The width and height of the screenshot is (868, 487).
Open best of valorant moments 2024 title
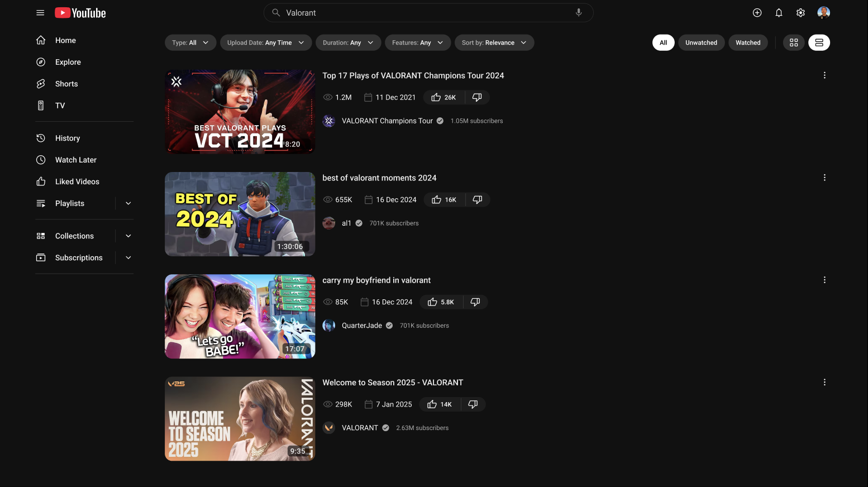tap(379, 178)
